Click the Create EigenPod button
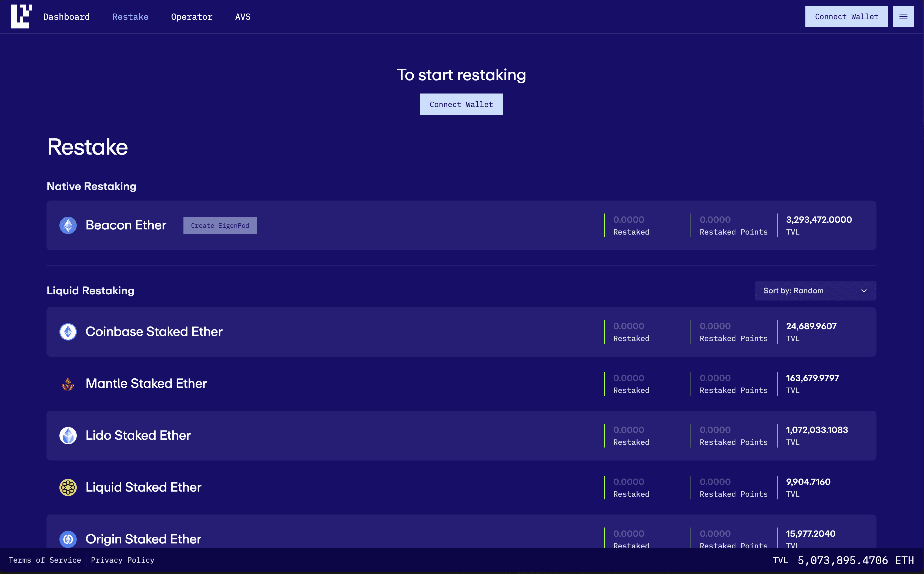This screenshot has width=924, height=574. (x=220, y=225)
